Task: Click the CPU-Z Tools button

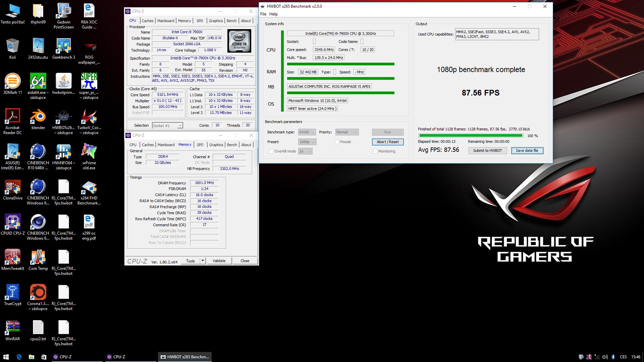Action: (191, 261)
